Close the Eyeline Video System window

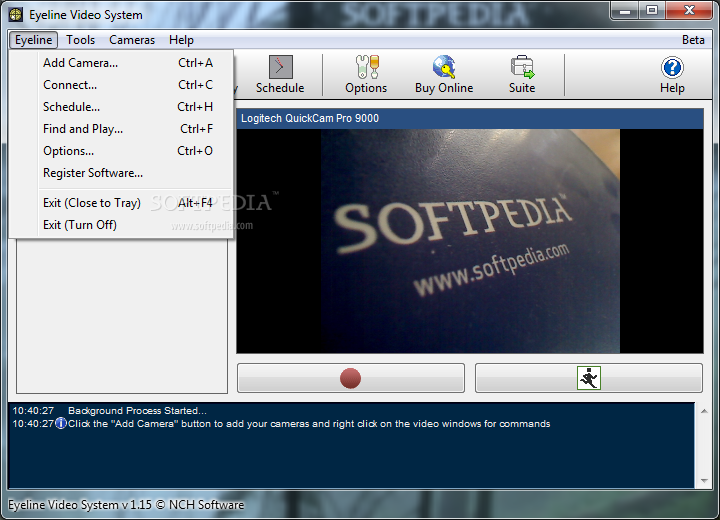pyautogui.click(x=689, y=11)
